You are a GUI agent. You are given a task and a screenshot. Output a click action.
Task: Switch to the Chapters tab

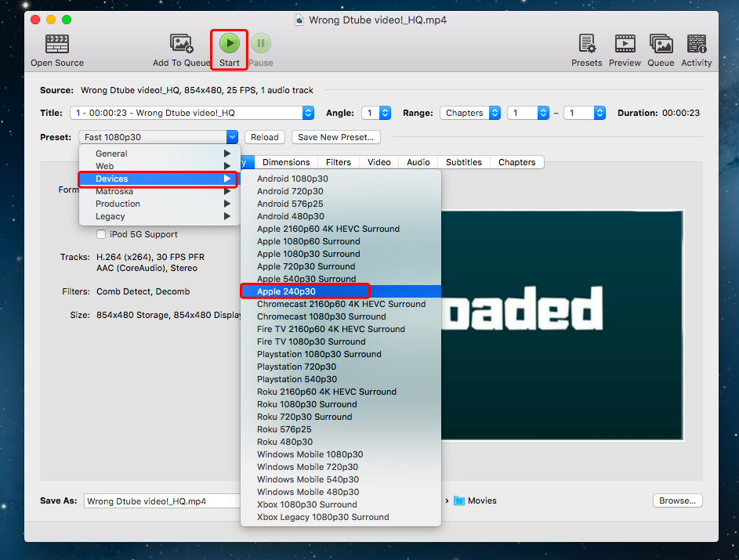[x=517, y=162]
